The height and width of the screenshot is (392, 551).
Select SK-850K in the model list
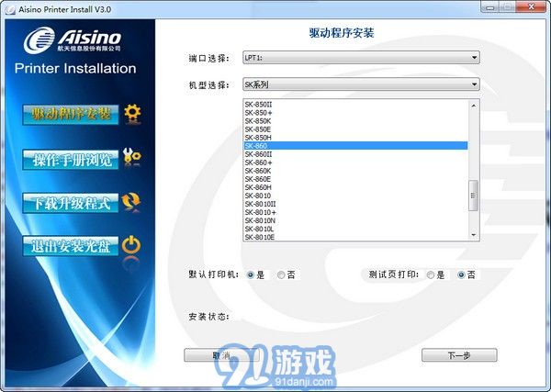355,121
